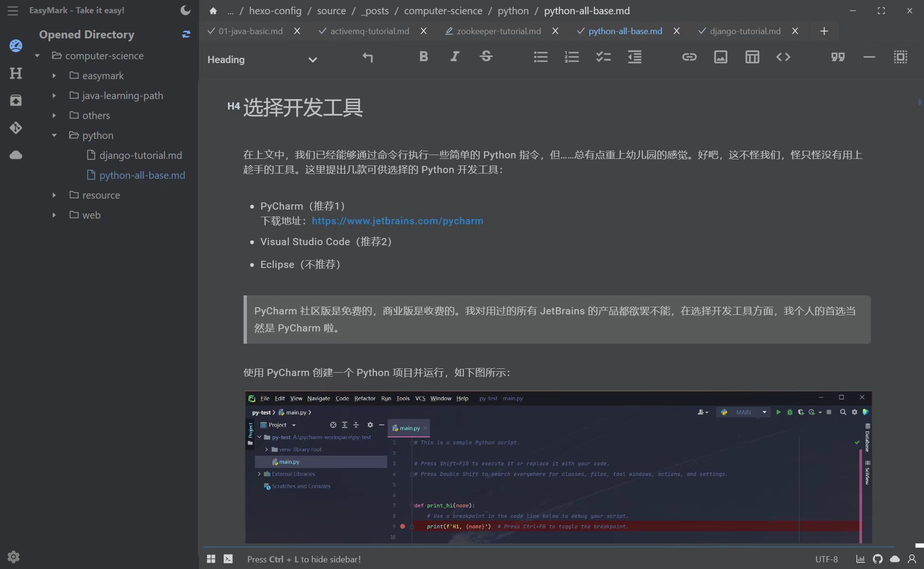
Task: Open the image upload sidebar icon
Action: tap(16, 100)
